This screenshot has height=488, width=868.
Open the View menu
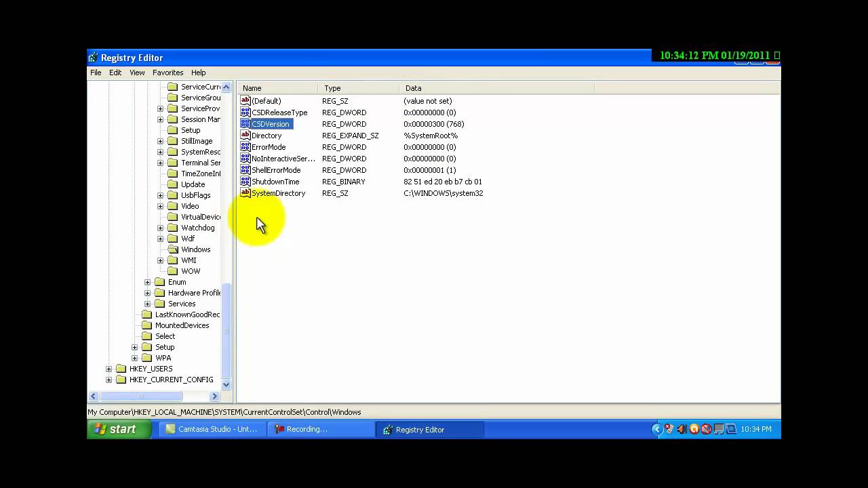coord(137,73)
